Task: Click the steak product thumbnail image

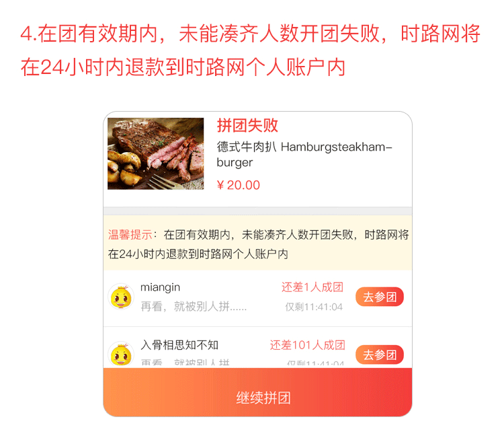Action: point(156,153)
